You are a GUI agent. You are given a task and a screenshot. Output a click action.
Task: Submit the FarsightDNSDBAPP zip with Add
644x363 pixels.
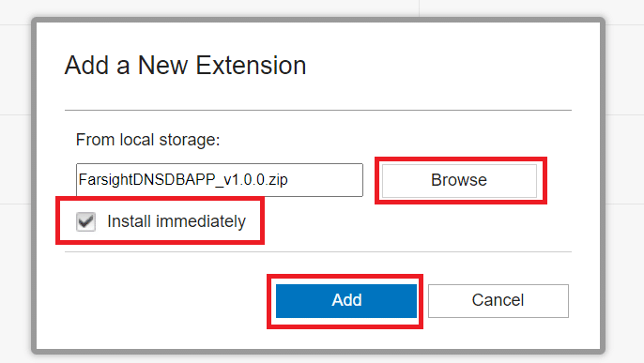(x=346, y=301)
